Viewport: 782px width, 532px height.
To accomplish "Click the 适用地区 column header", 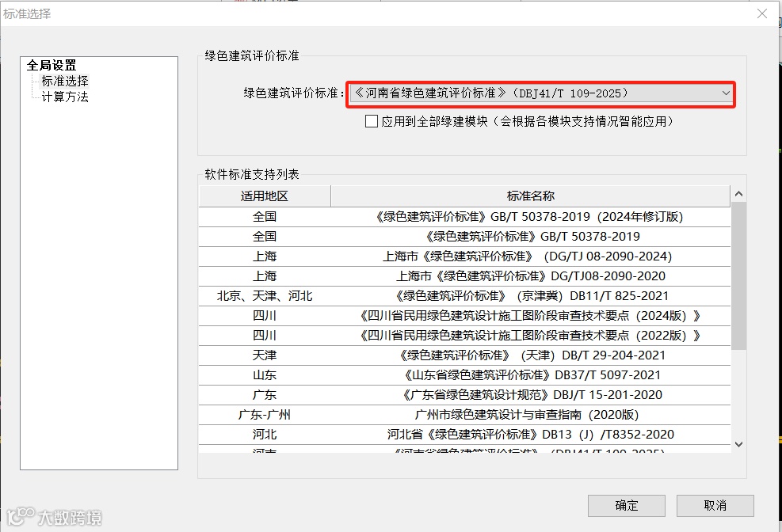I will [265, 196].
